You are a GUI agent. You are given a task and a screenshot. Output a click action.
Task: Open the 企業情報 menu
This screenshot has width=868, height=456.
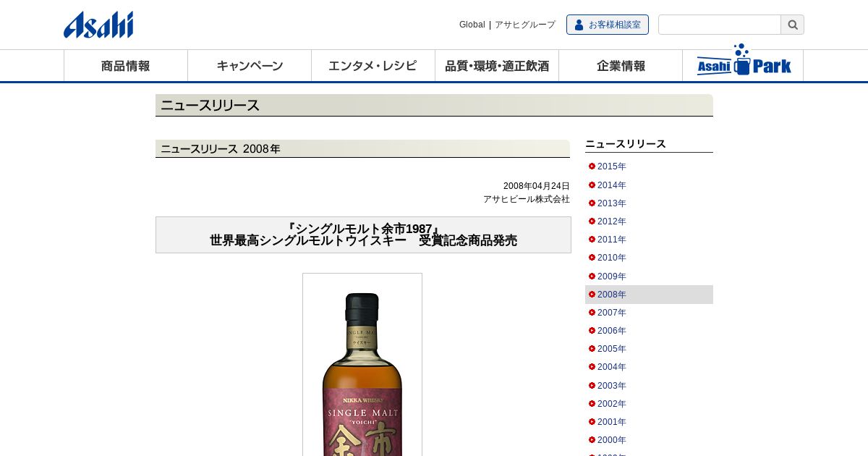coord(621,66)
